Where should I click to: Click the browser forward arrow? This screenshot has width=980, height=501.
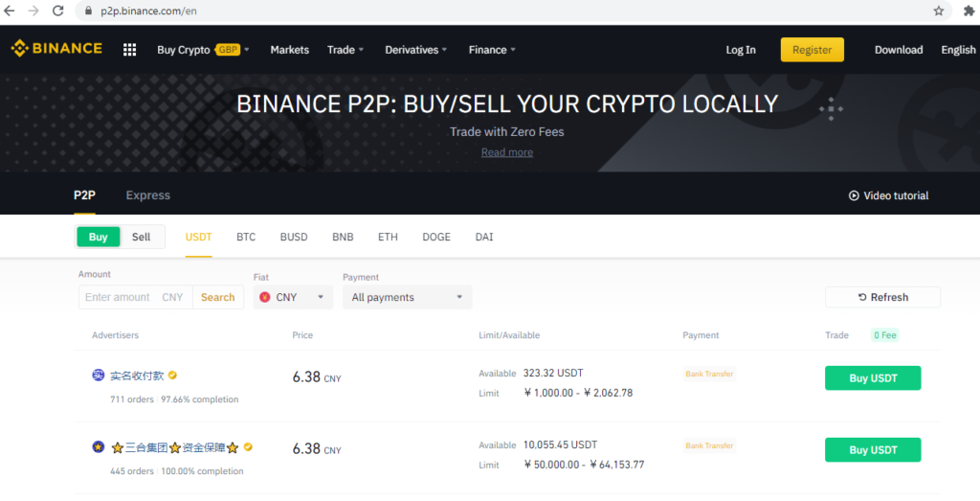point(33,11)
